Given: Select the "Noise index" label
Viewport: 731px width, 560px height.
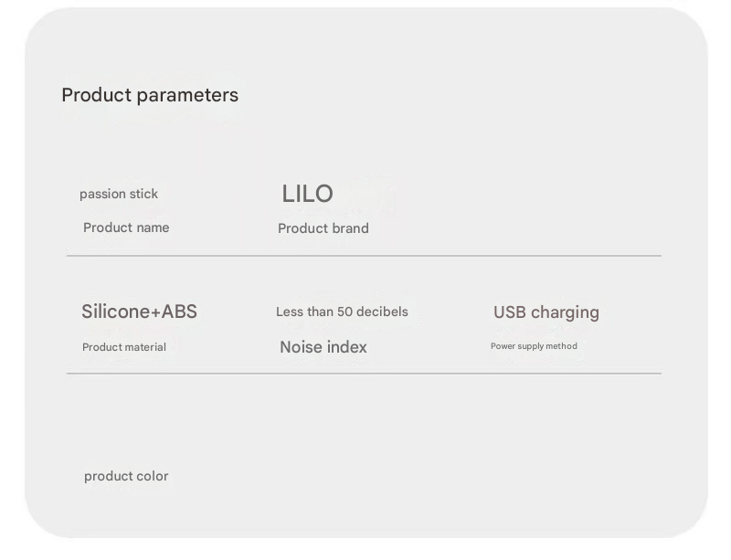Looking at the screenshot, I should (323, 347).
